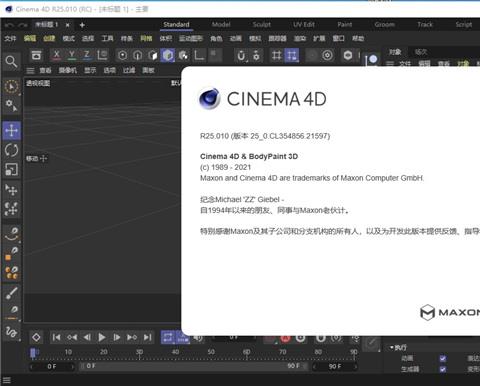Click the timeline ruler at frame 50

(x=211, y=353)
